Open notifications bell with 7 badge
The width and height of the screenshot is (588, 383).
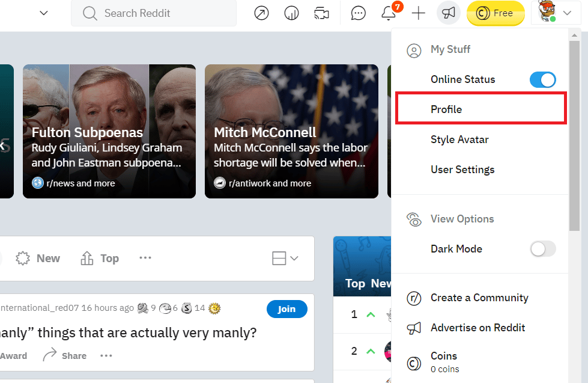(x=389, y=13)
